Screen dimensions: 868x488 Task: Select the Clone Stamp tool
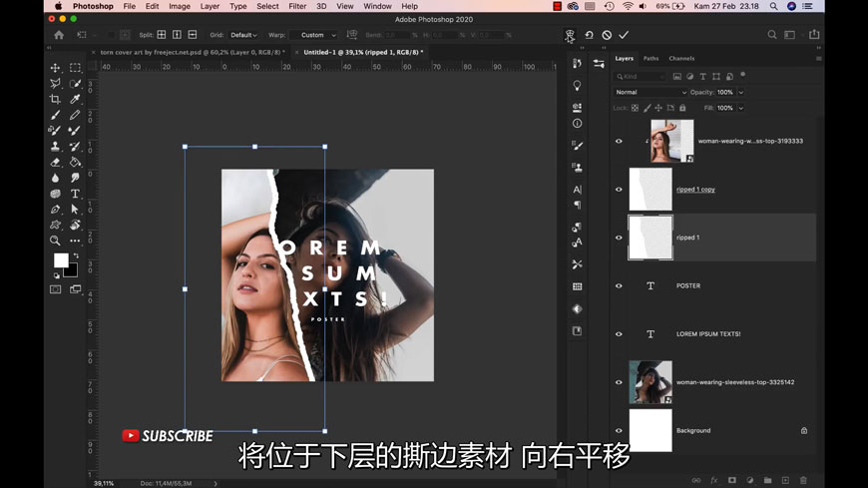pyautogui.click(x=55, y=147)
